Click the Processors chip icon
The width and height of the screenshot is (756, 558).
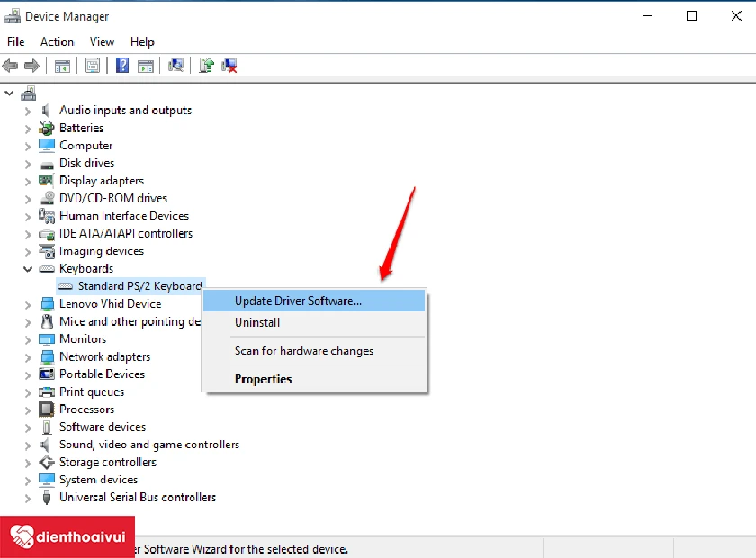pyautogui.click(x=47, y=409)
